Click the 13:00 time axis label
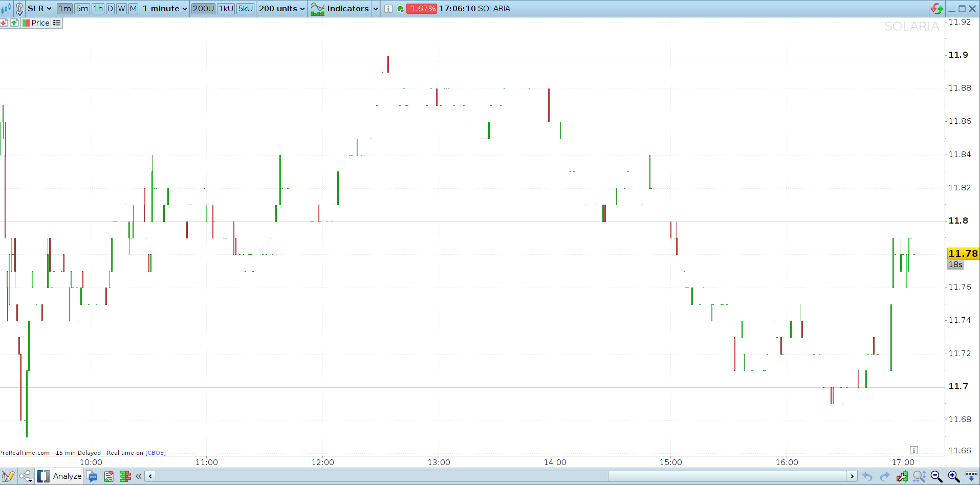The width and height of the screenshot is (980, 485). tap(439, 462)
